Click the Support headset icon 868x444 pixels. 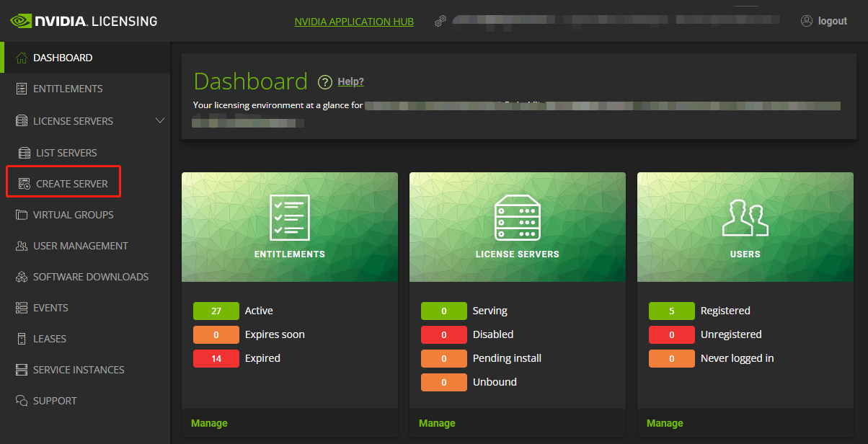point(22,401)
